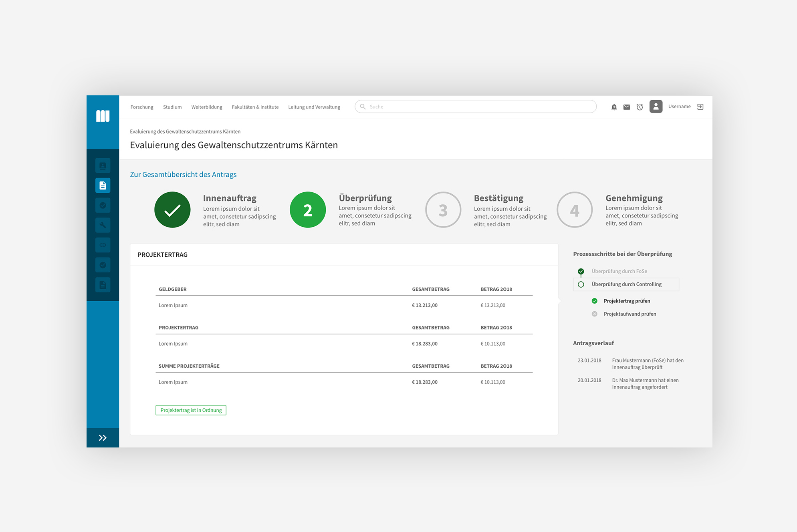Click Frau Mustermann (FoSe) history entry text
Image resolution: width=797 pixels, height=532 pixels.
[648, 364]
